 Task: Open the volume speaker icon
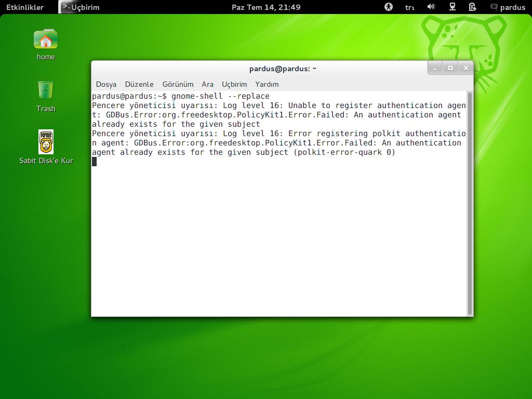click(x=431, y=7)
